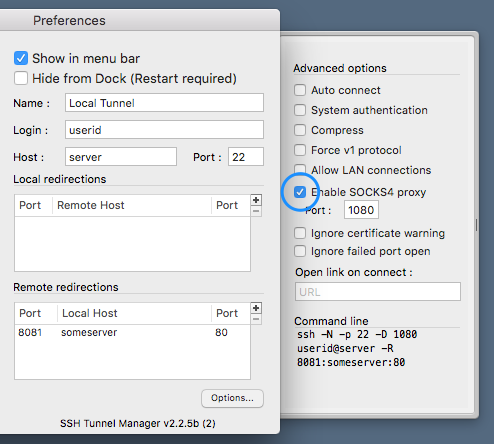Click SSH Tunnel Manager version label

click(x=138, y=423)
